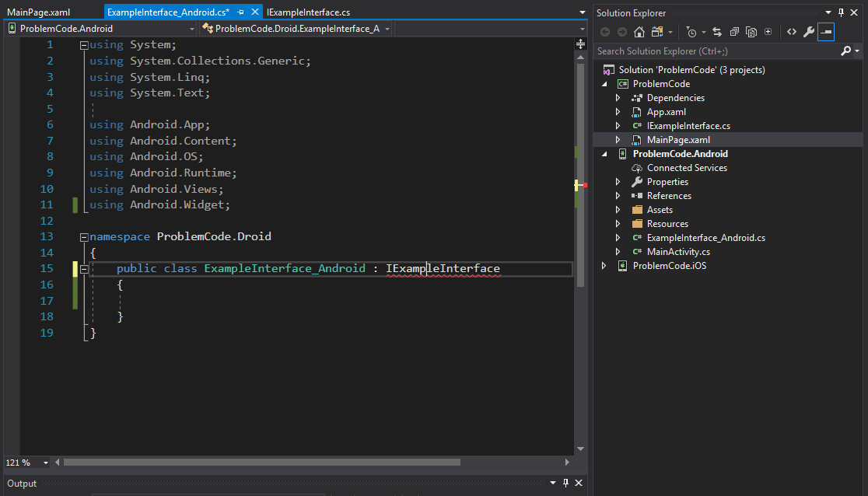Select Connected Services item
Image resolution: width=868 pixels, height=496 pixels.
(687, 168)
